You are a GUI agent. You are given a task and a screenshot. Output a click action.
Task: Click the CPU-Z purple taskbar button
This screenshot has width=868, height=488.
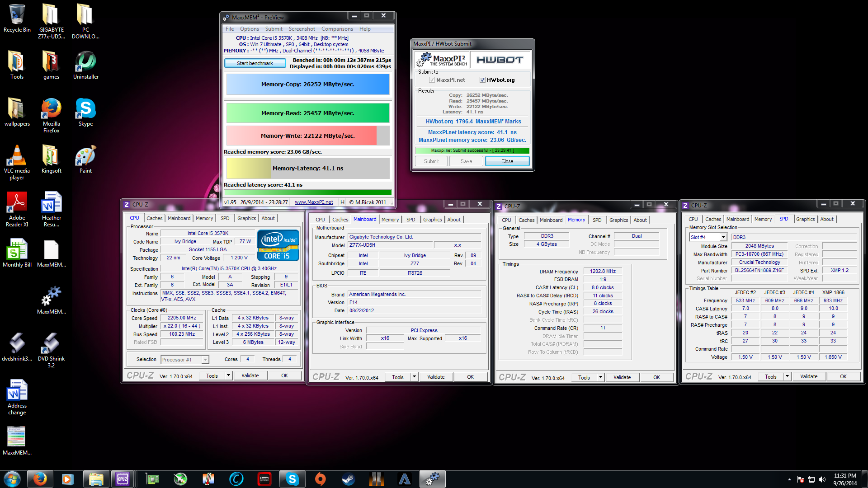coord(123,479)
